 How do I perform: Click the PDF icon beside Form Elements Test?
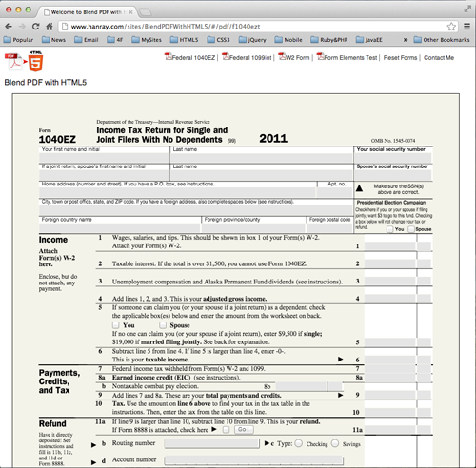[320, 56]
